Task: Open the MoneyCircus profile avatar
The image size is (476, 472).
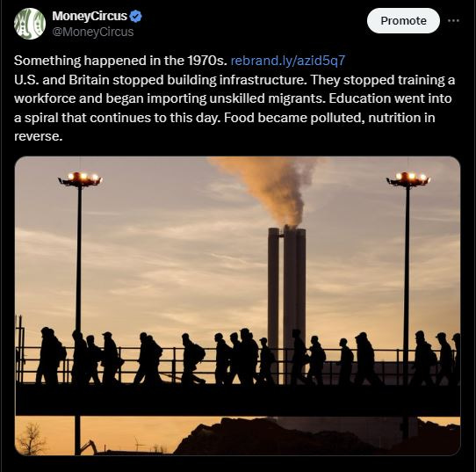Action: [30, 24]
